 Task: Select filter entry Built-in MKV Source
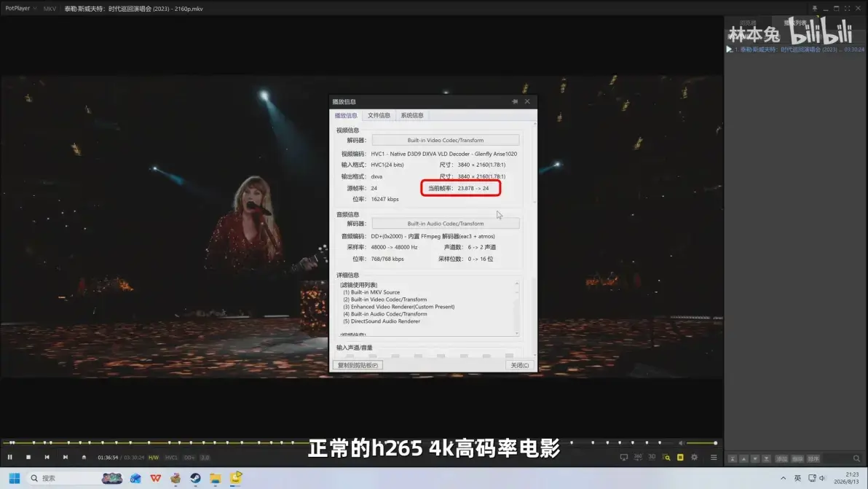click(371, 292)
